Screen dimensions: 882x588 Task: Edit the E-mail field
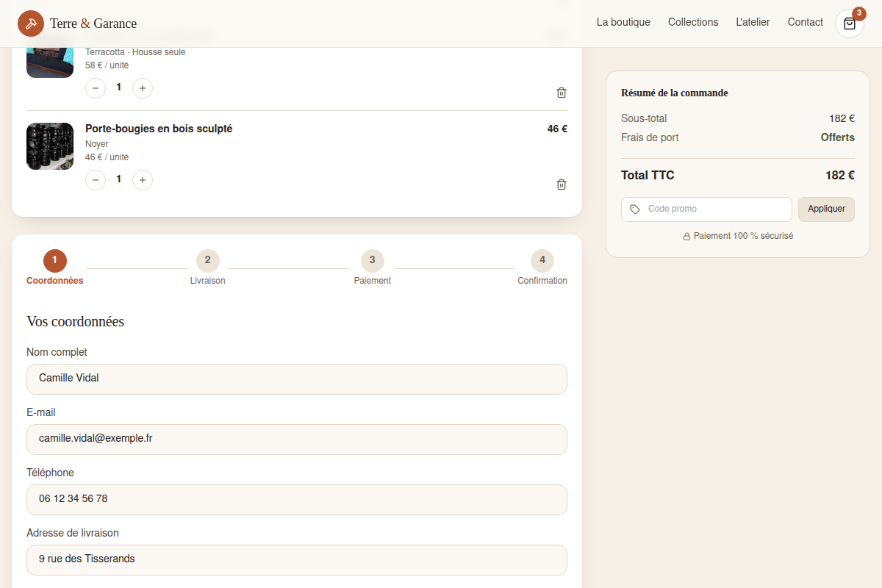(x=297, y=440)
